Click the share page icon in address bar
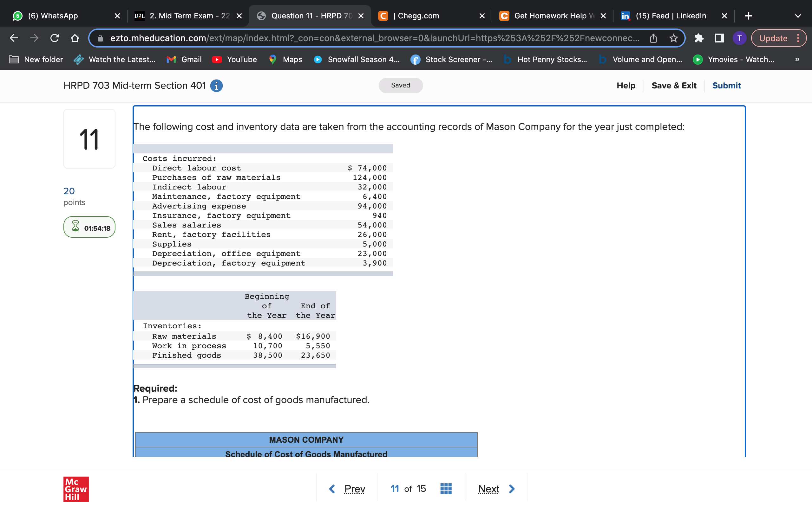Image resolution: width=812 pixels, height=507 pixels. (653, 38)
